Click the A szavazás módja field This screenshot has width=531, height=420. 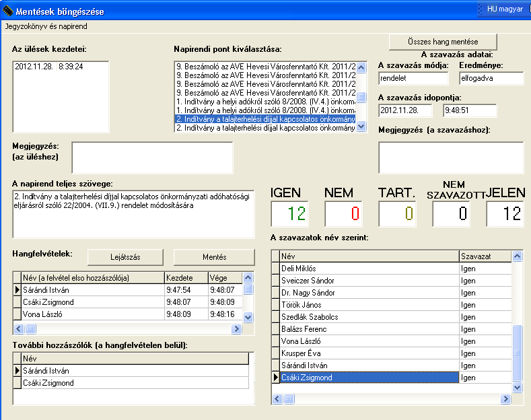point(413,78)
